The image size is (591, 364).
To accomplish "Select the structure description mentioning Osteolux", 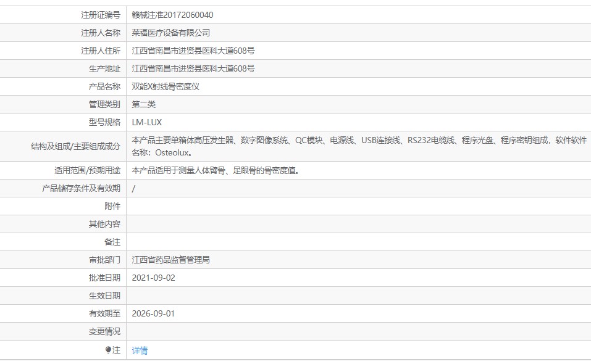I will click(359, 146).
